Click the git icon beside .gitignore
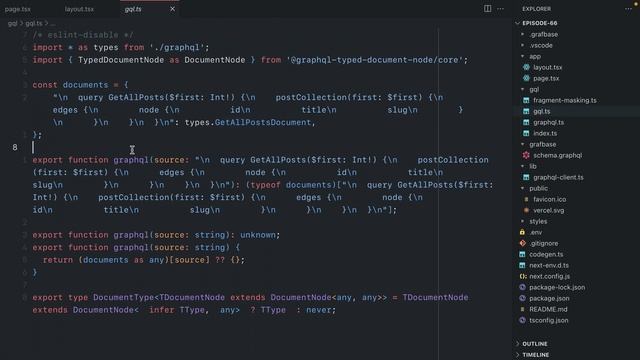640x360 pixels. (522, 243)
